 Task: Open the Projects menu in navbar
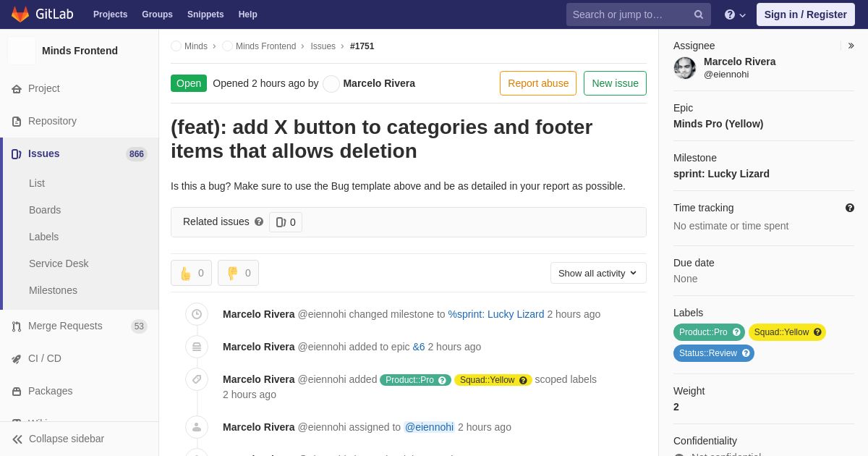[110, 14]
